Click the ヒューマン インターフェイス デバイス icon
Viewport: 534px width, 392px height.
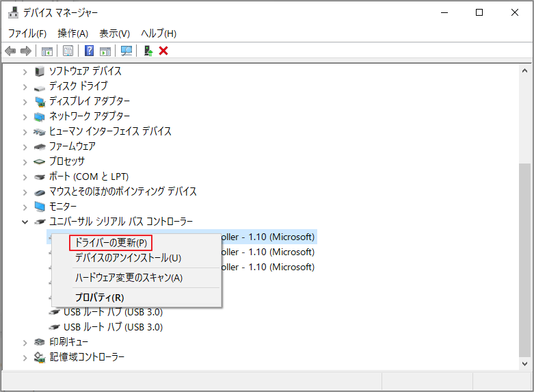pos(40,132)
